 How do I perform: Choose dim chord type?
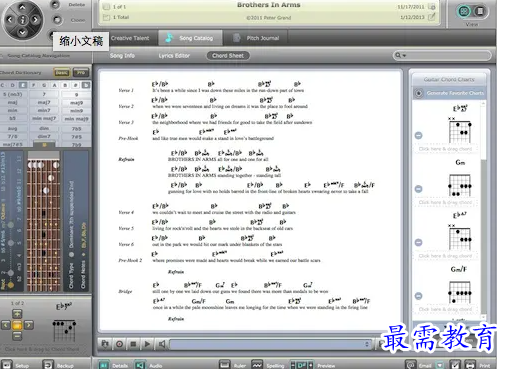click(x=44, y=128)
